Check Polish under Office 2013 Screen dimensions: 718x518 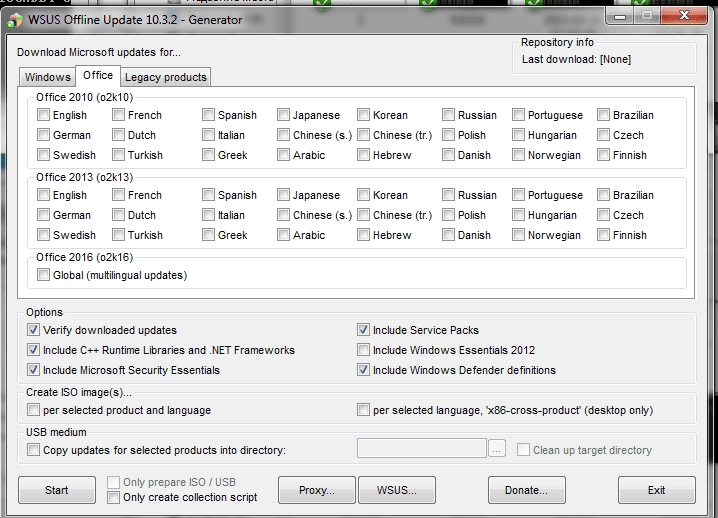point(449,215)
